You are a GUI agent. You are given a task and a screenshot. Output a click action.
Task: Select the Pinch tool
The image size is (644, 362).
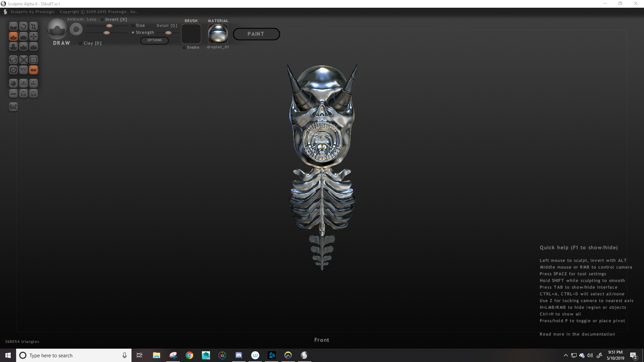pyautogui.click(x=23, y=47)
